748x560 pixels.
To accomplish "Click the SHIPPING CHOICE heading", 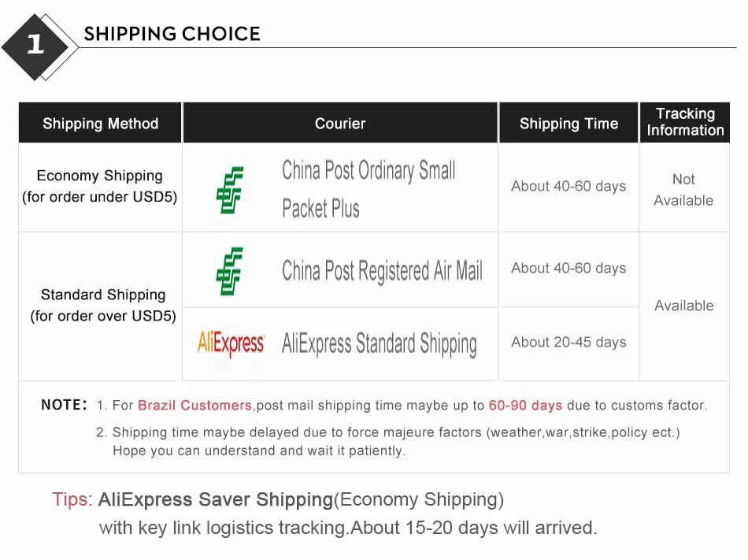I will [172, 34].
